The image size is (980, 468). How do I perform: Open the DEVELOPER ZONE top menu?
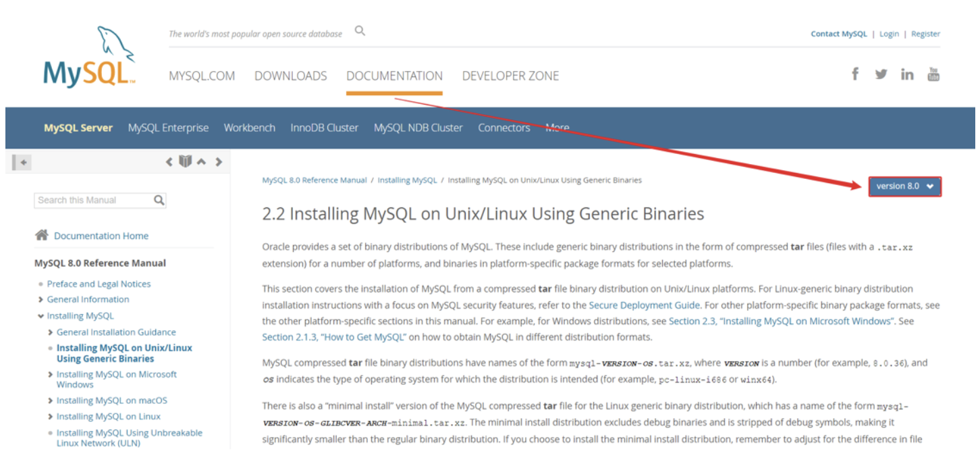pyautogui.click(x=510, y=76)
